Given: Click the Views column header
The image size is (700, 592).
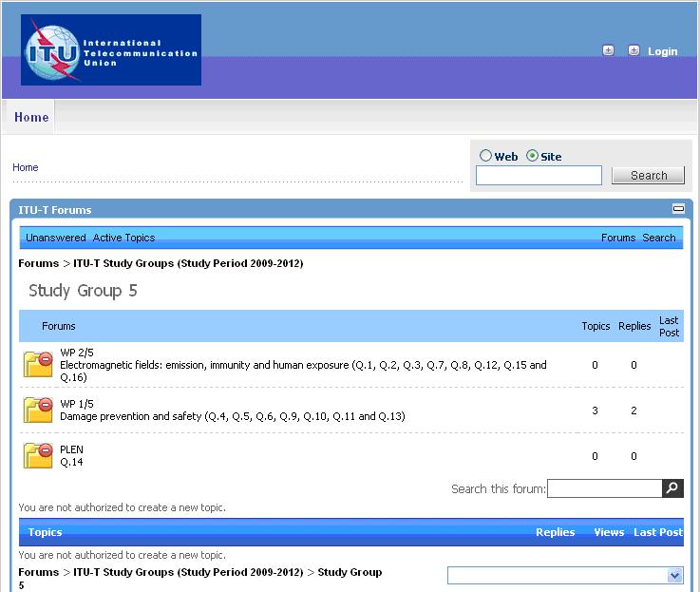Looking at the screenshot, I should click(609, 532).
